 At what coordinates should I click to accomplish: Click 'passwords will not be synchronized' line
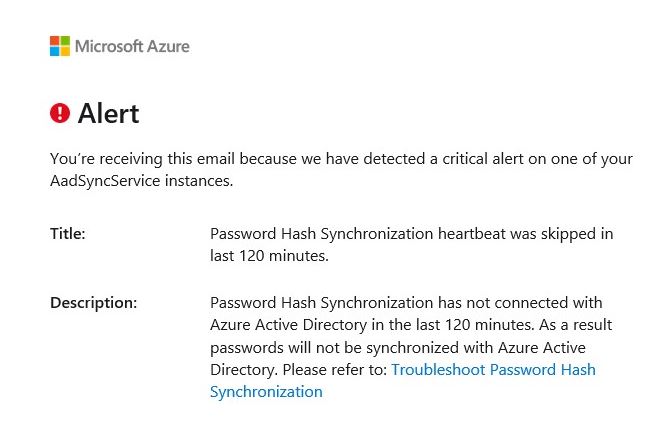tap(398, 348)
